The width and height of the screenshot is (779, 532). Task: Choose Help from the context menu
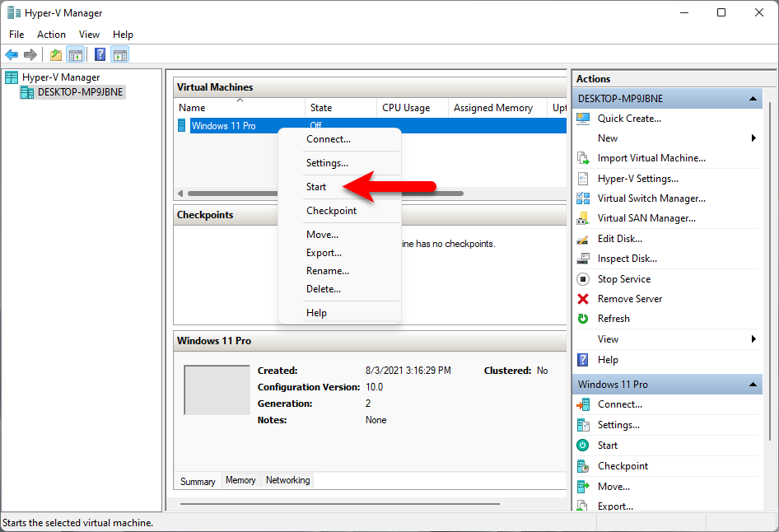coord(340,312)
